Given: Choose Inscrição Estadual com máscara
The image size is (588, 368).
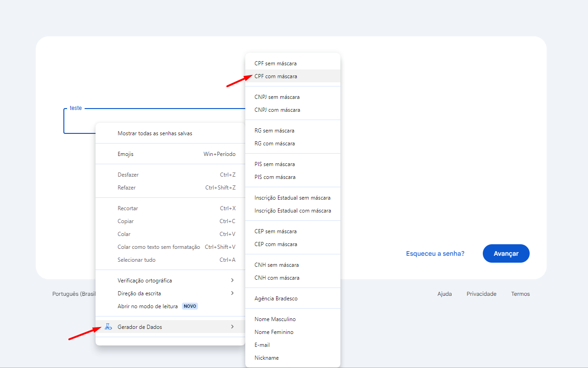Looking at the screenshot, I should coord(293,211).
